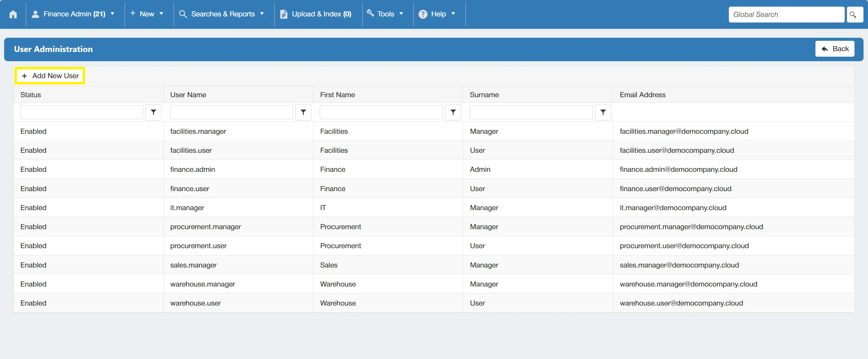Expand the New dropdown menu

(147, 14)
